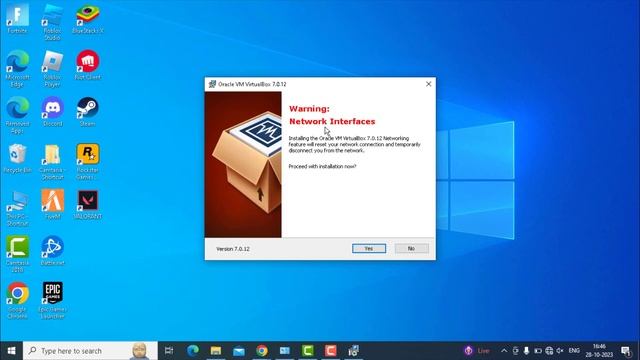Launch FiveM from the desktop
640x360 pixels.
coord(52,204)
